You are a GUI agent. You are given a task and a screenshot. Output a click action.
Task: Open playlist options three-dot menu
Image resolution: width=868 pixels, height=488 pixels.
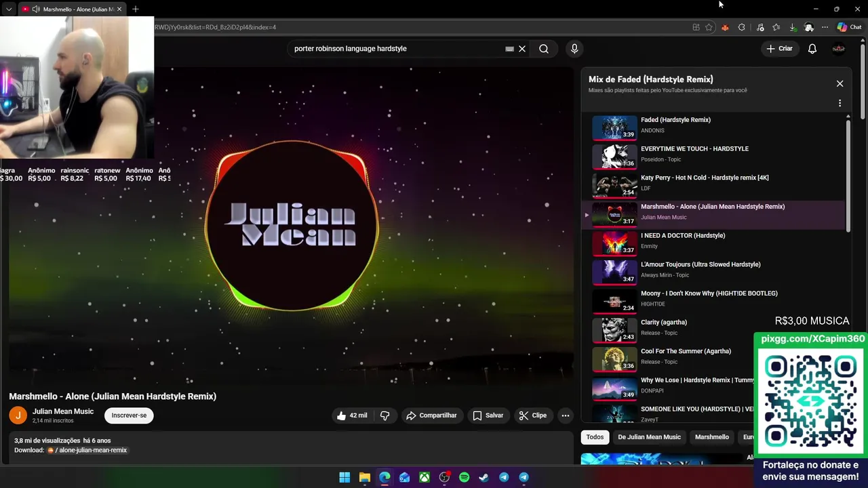(x=840, y=103)
